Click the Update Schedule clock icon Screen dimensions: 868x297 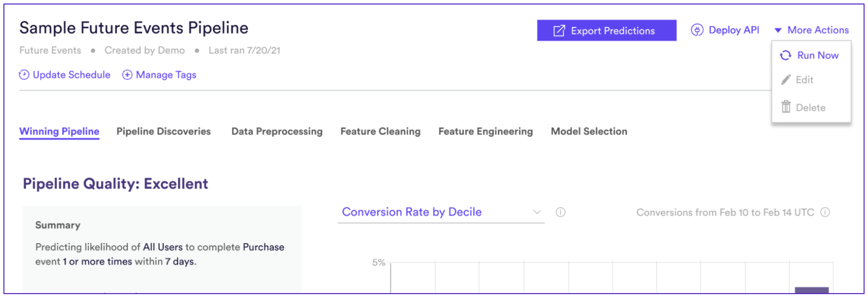click(x=24, y=75)
